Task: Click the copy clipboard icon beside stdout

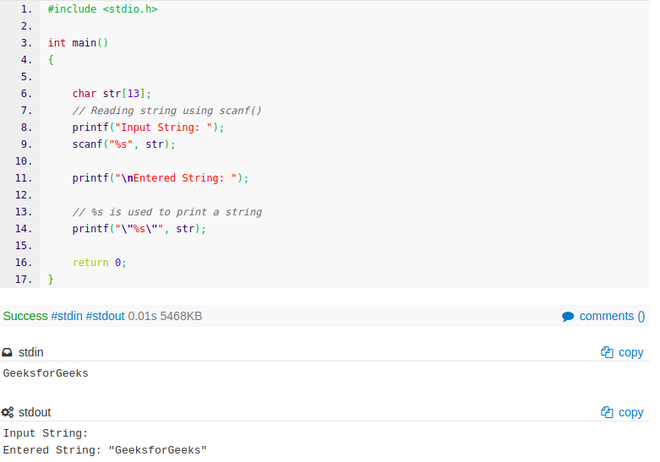Action: tap(607, 412)
